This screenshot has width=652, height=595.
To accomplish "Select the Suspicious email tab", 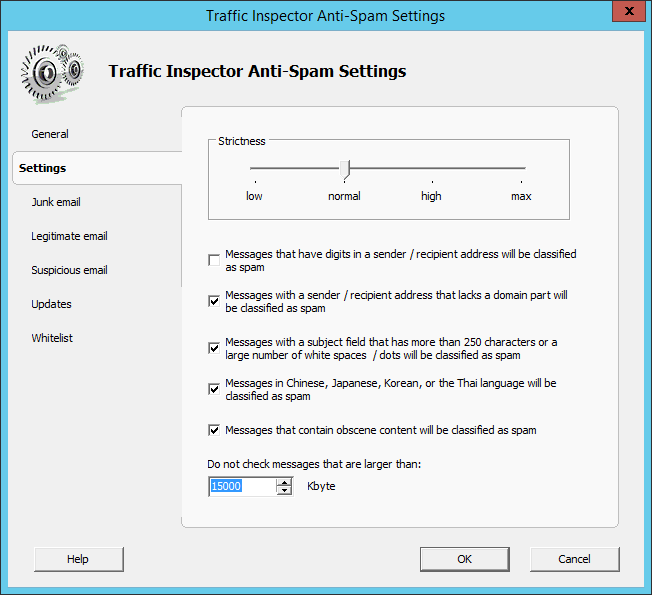I will [x=69, y=270].
